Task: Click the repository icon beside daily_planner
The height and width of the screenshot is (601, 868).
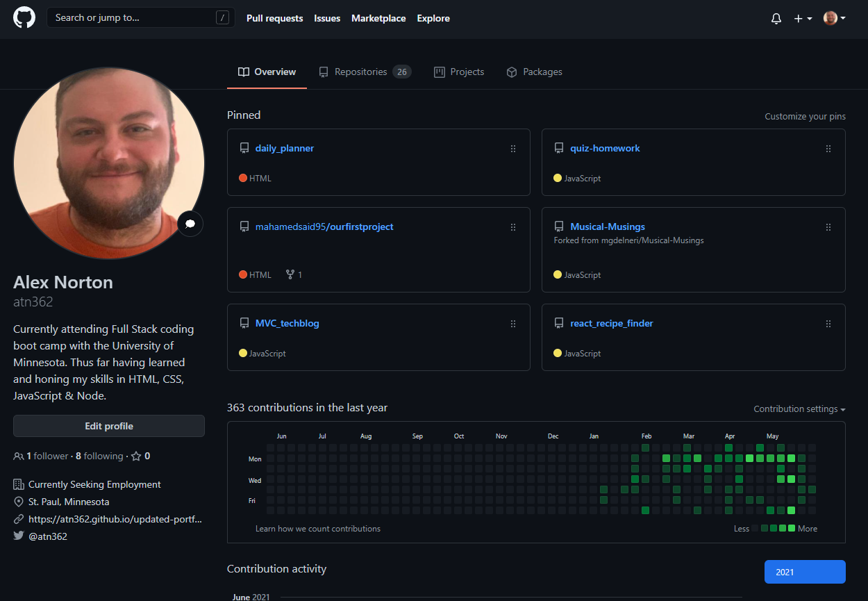Action: tap(244, 148)
